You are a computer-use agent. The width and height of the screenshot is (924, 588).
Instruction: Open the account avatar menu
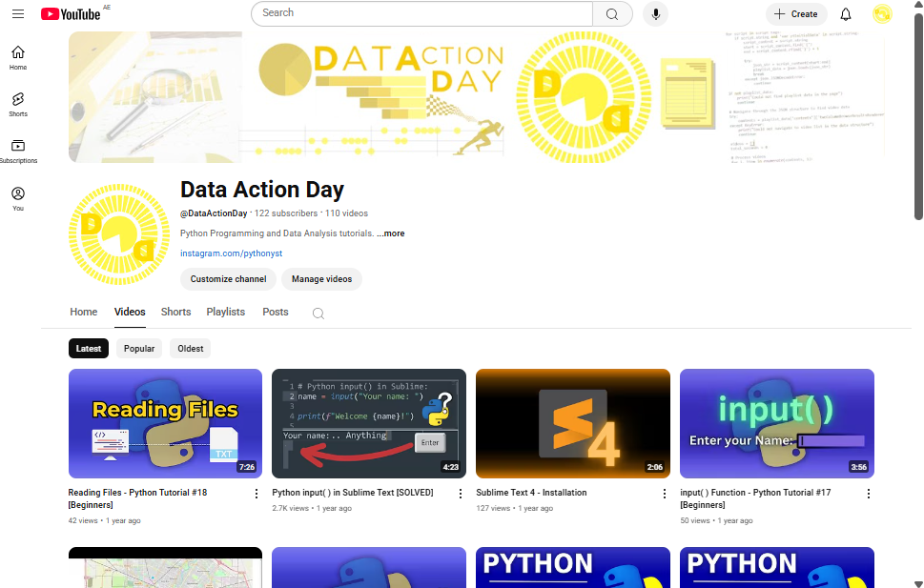point(882,13)
